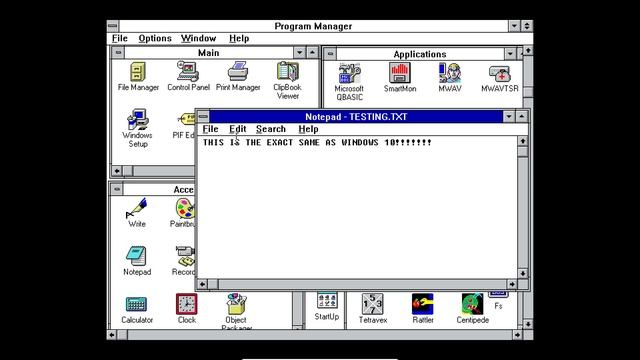The width and height of the screenshot is (640, 360).
Task: Open the Control Panel icon
Action: tap(188, 76)
